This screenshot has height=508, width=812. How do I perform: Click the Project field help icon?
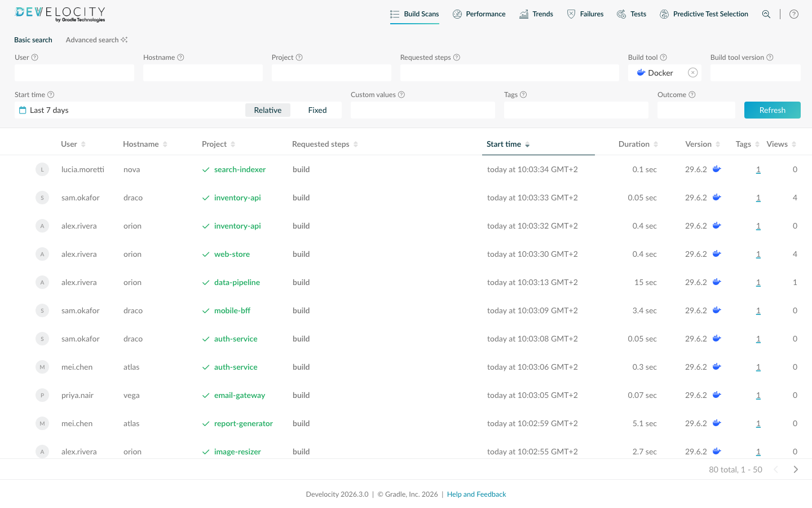tap(299, 58)
